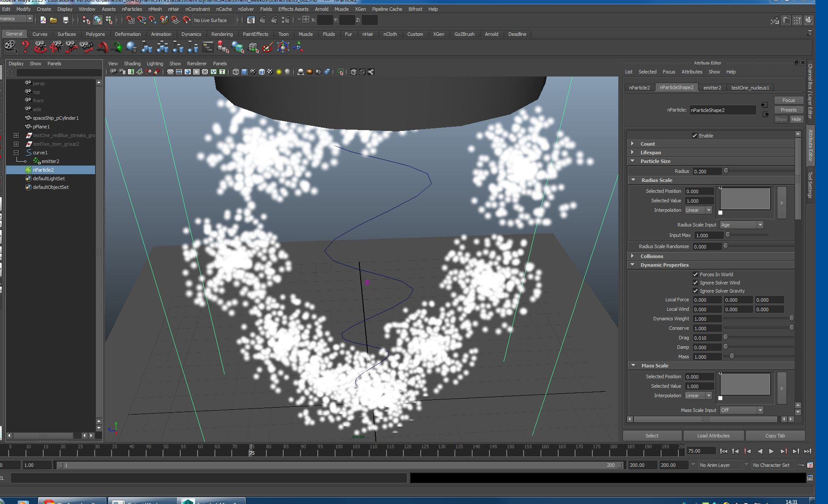Open the Radius Scale Input dropdown

(x=741, y=225)
